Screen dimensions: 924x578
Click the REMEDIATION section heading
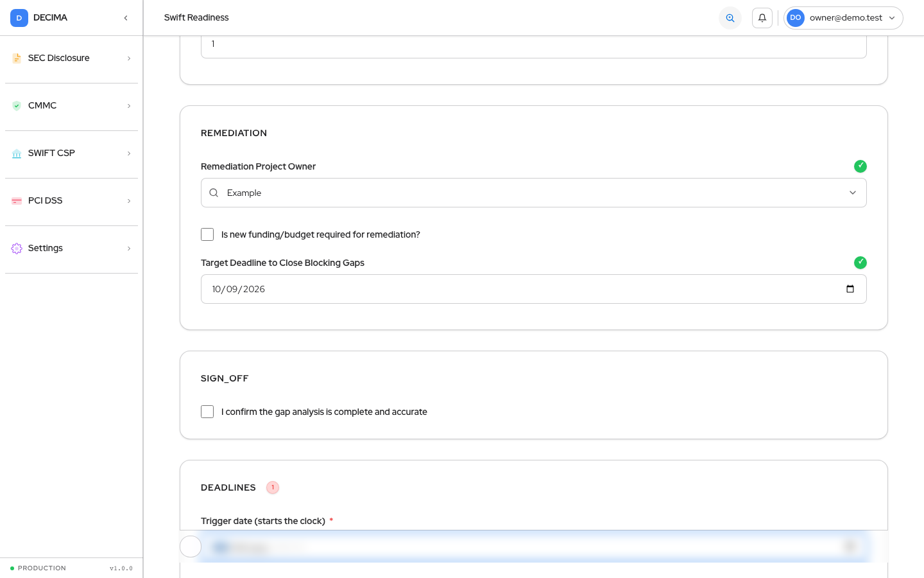(x=234, y=133)
